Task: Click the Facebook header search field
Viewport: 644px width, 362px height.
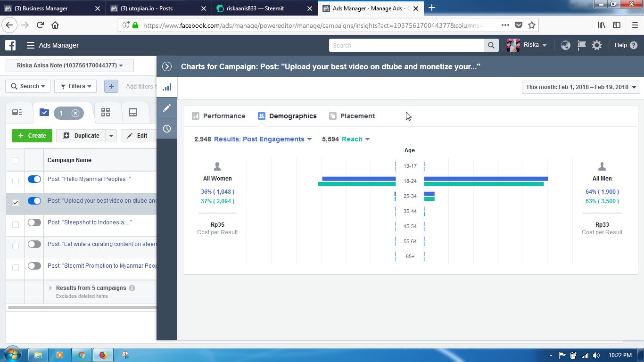Action: (x=406, y=45)
